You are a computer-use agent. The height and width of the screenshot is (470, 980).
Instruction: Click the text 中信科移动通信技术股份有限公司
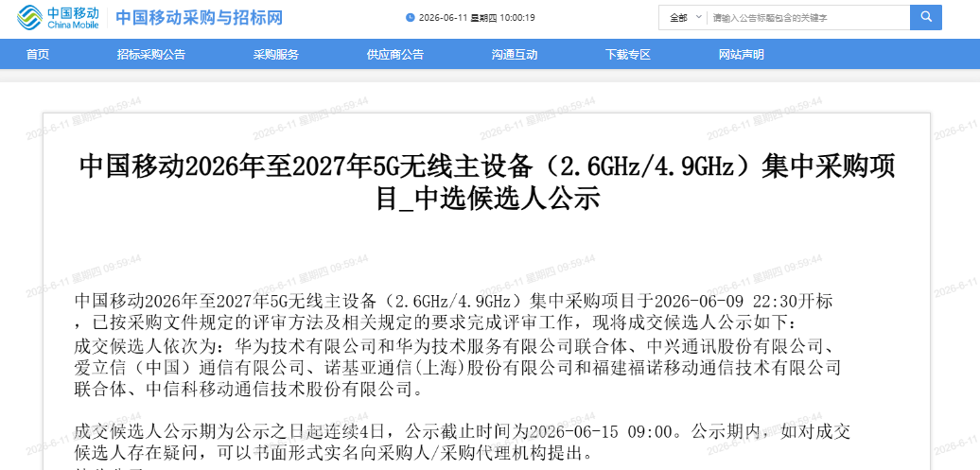point(279,391)
